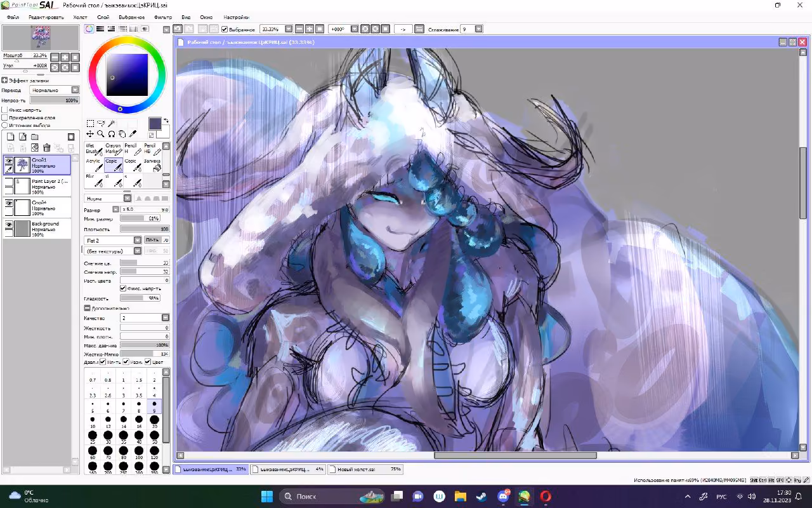
Task: Select the rotate canvas tool
Action: pyautogui.click(x=111, y=134)
